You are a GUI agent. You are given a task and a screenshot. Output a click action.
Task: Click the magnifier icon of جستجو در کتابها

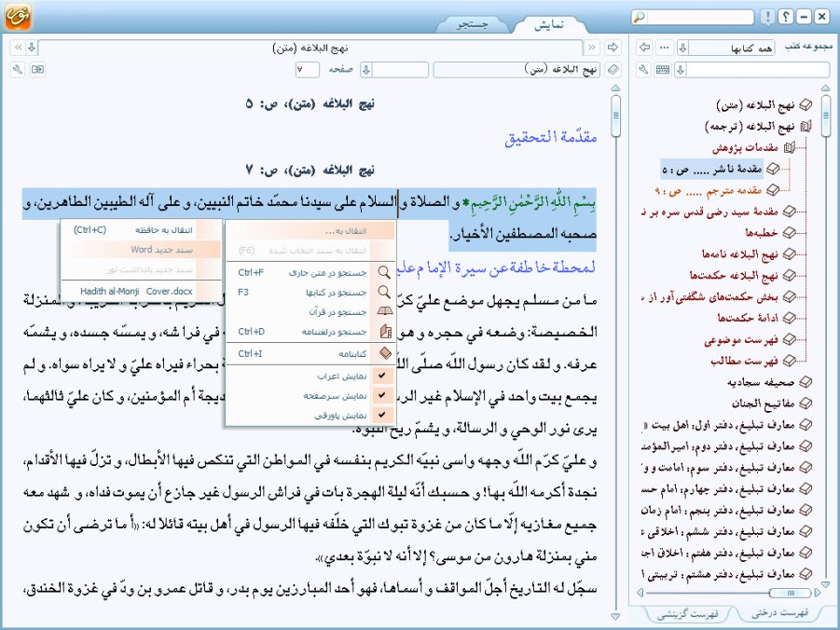[384, 292]
